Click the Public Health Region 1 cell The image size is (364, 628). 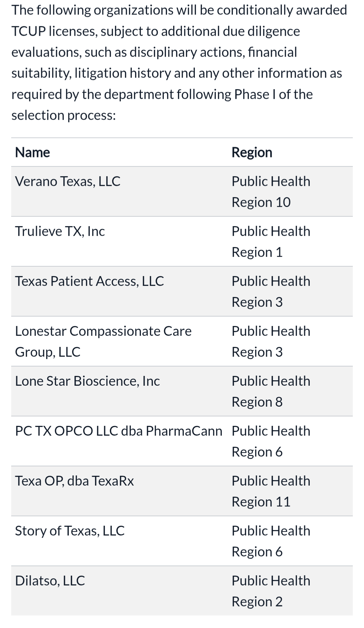pyautogui.click(x=271, y=242)
